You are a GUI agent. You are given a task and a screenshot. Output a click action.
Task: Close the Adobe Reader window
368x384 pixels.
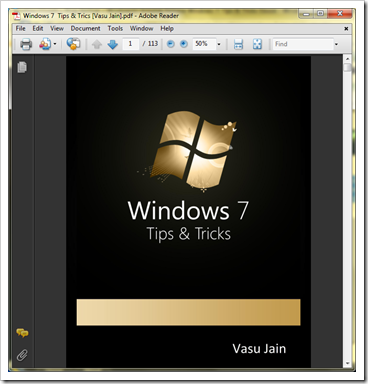[340, 14]
